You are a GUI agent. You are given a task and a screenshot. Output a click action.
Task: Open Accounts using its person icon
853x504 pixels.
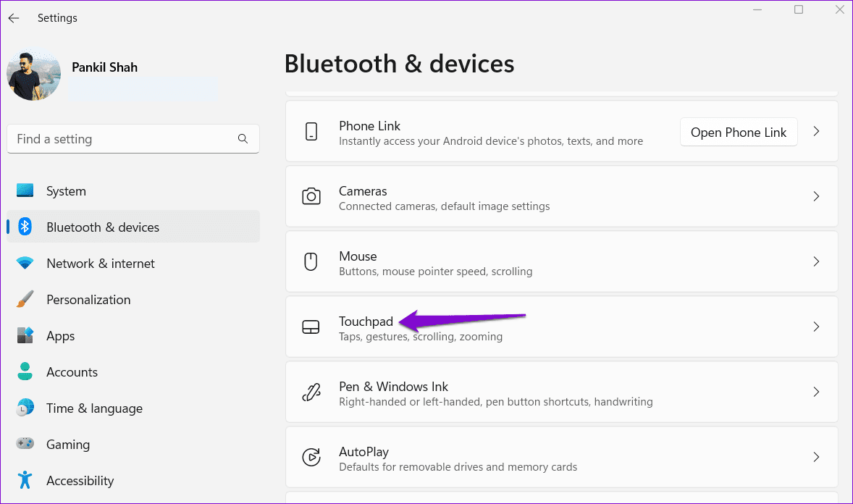25,371
